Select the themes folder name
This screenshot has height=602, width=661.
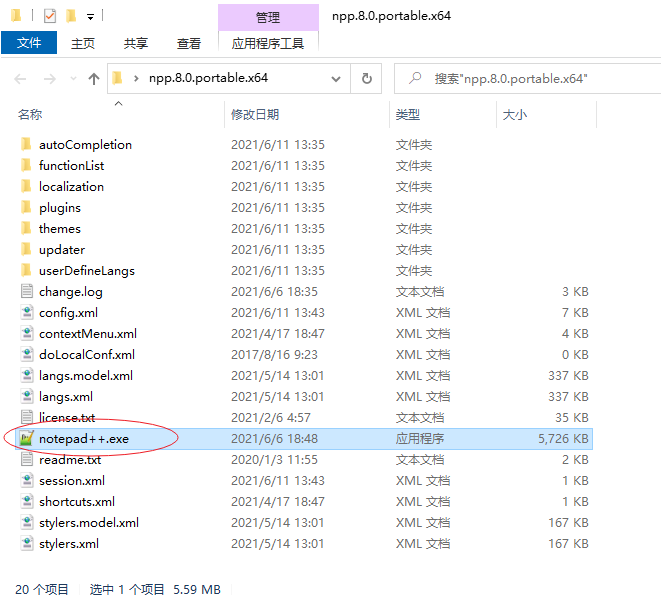[x=60, y=228]
